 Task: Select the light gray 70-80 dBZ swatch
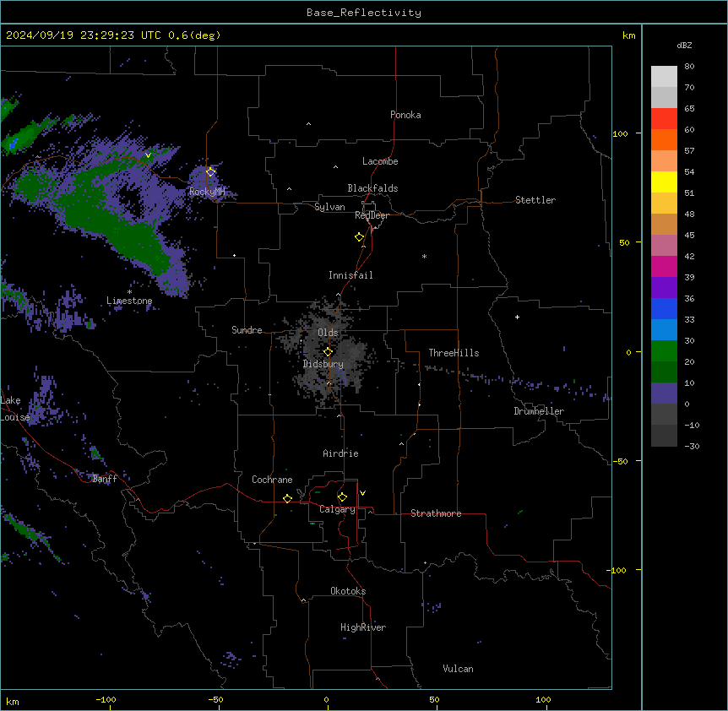pyautogui.click(x=664, y=77)
